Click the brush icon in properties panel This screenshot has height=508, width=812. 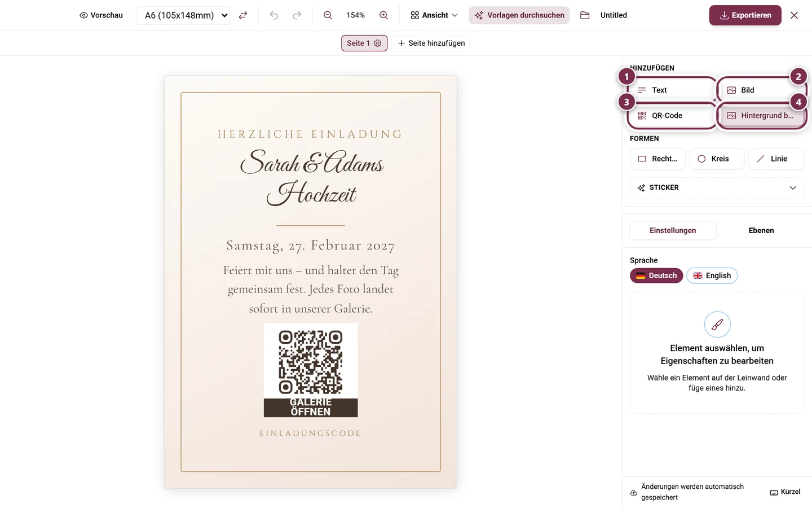pos(717,325)
